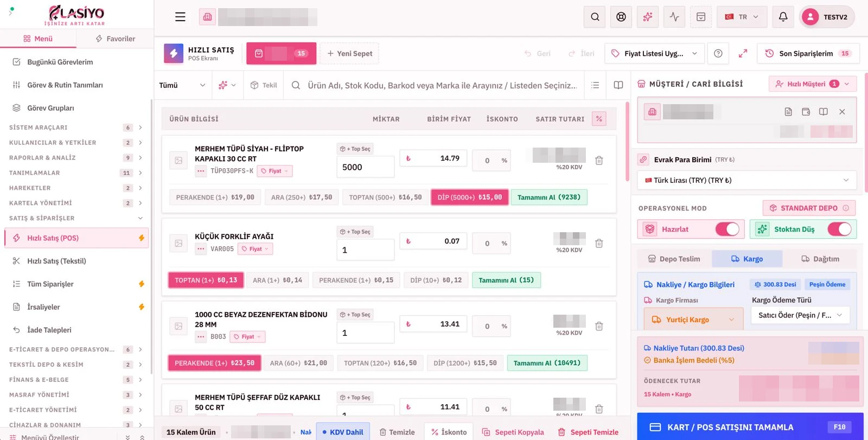Open TESTV2 user profile
Image resolution: width=868 pixels, height=440 pixels.
pyautogui.click(x=827, y=17)
